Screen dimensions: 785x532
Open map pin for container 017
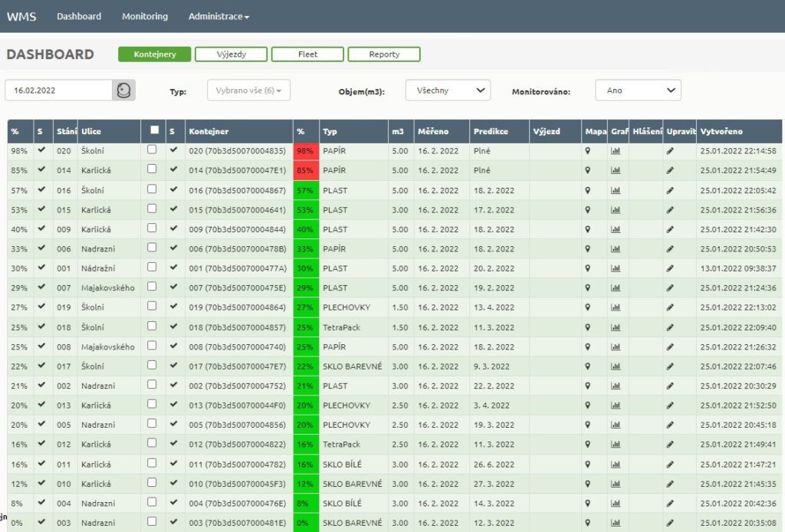(588, 366)
